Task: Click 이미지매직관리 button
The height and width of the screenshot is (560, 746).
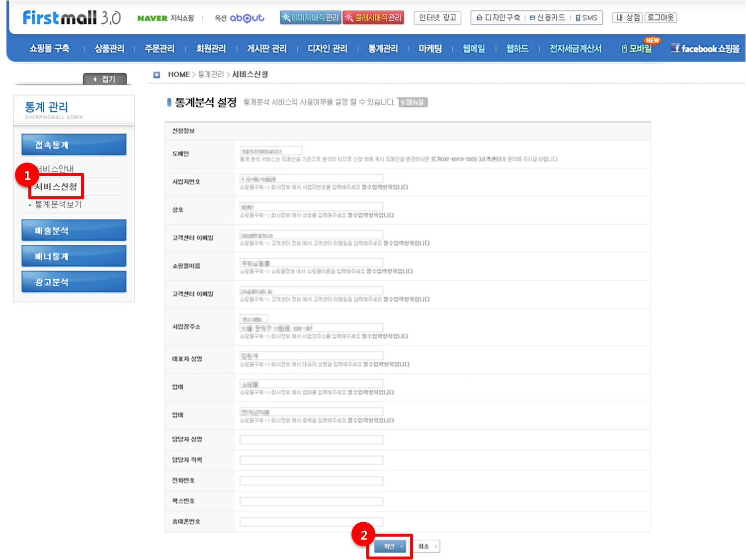Action: 310,18
